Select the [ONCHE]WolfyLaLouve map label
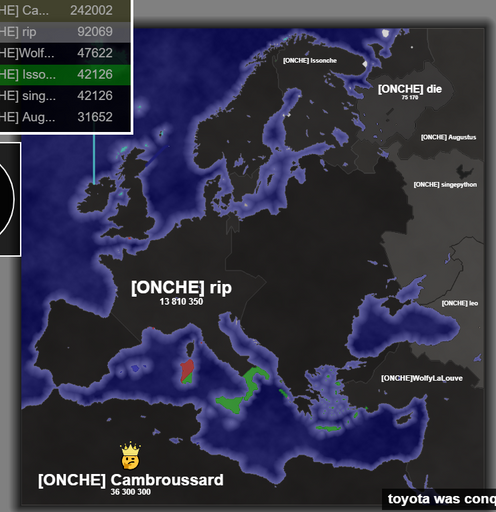The height and width of the screenshot is (512, 496). point(422,378)
